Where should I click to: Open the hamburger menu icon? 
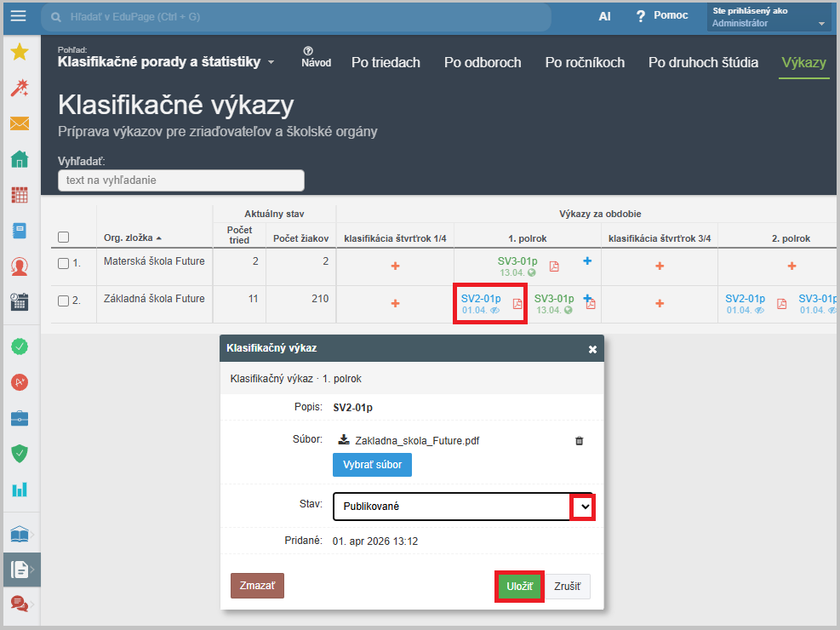(x=19, y=16)
